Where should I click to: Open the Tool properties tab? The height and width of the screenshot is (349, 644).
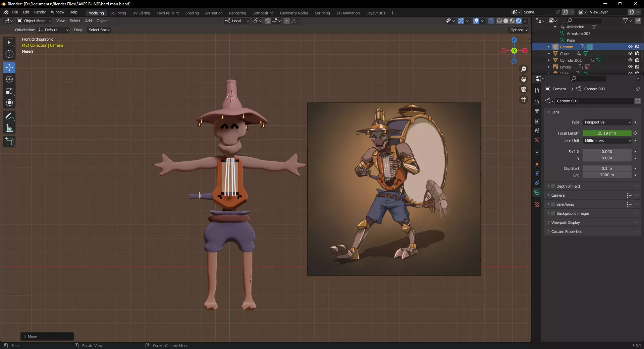click(x=537, y=90)
